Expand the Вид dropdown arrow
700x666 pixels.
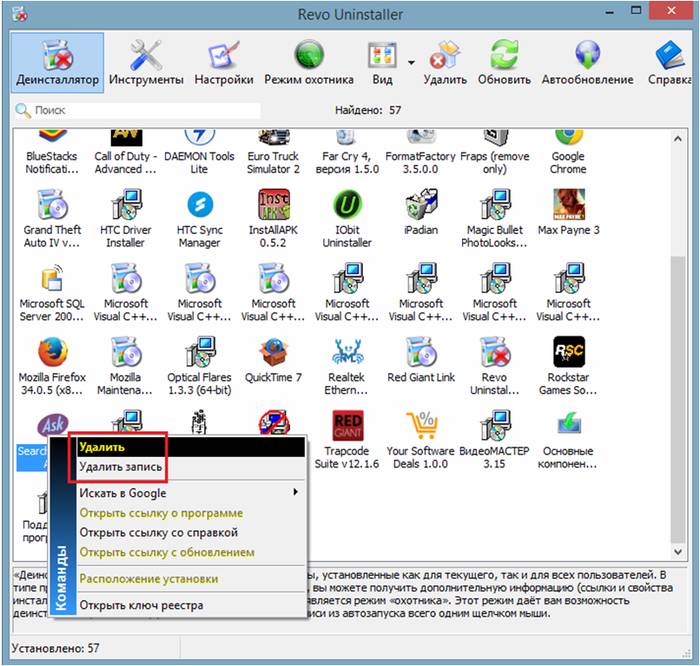[411, 62]
